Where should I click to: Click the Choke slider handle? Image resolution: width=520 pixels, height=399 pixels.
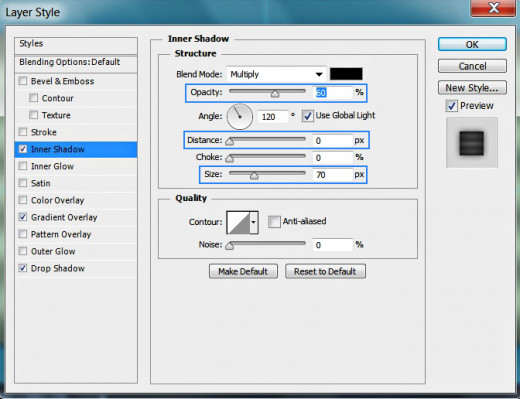tap(229, 159)
